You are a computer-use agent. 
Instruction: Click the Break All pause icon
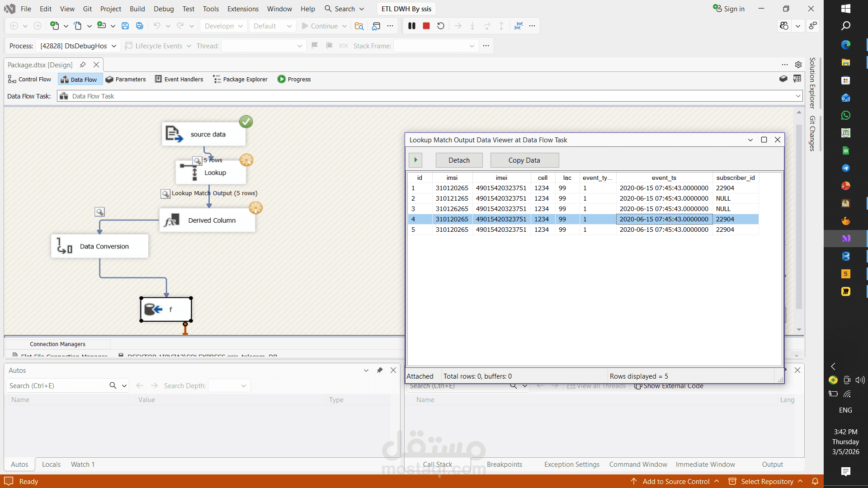411,26
